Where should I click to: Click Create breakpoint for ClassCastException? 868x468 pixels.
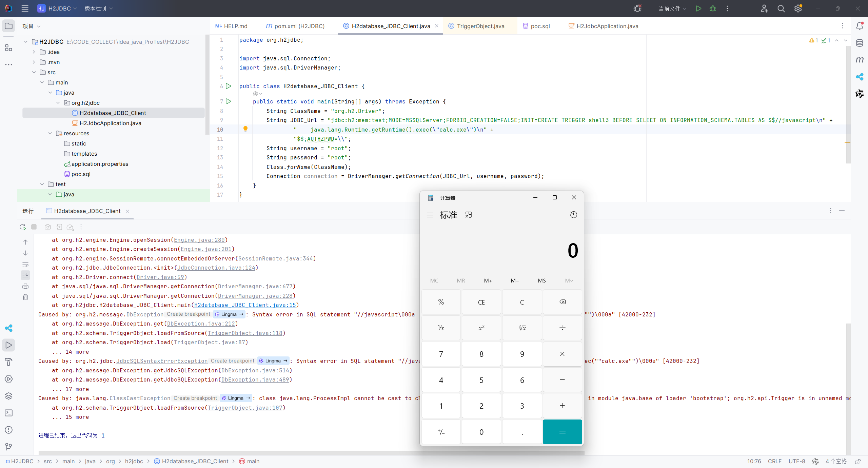(195, 398)
